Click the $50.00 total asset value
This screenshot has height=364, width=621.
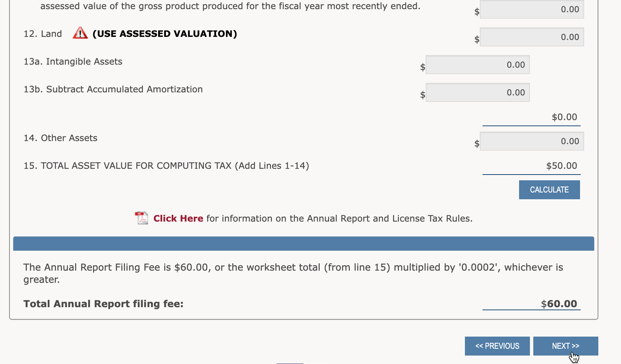(x=561, y=166)
